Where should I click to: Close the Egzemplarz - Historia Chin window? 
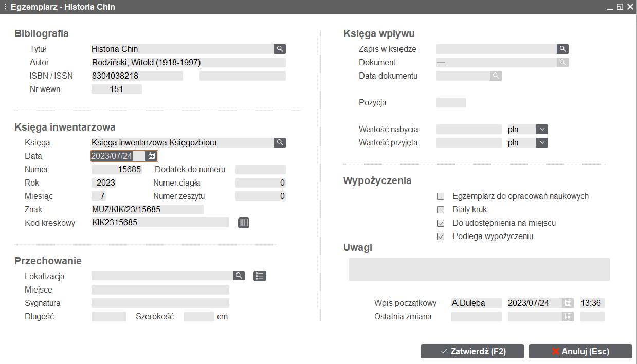(x=630, y=7)
